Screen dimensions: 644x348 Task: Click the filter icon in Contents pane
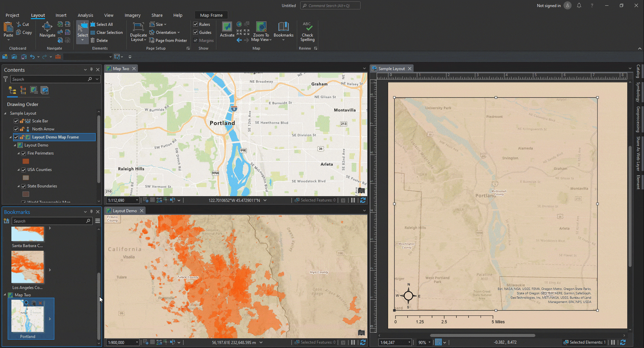pyautogui.click(x=6, y=79)
